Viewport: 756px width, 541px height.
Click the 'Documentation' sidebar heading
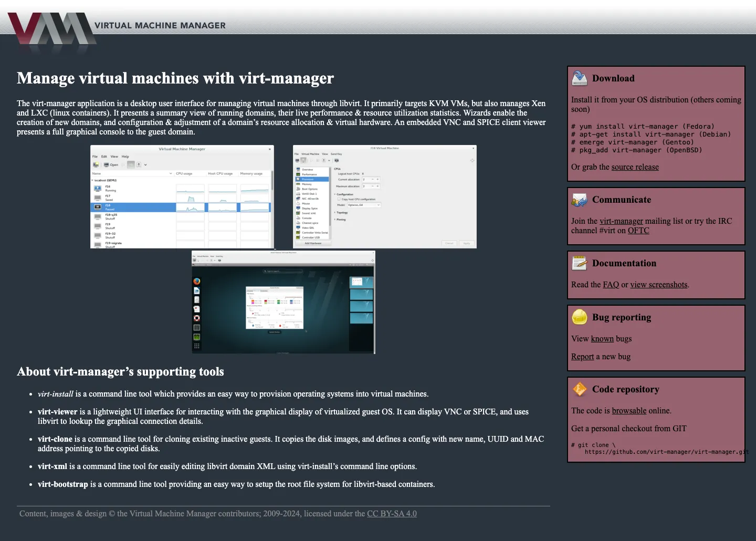click(624, 263)
